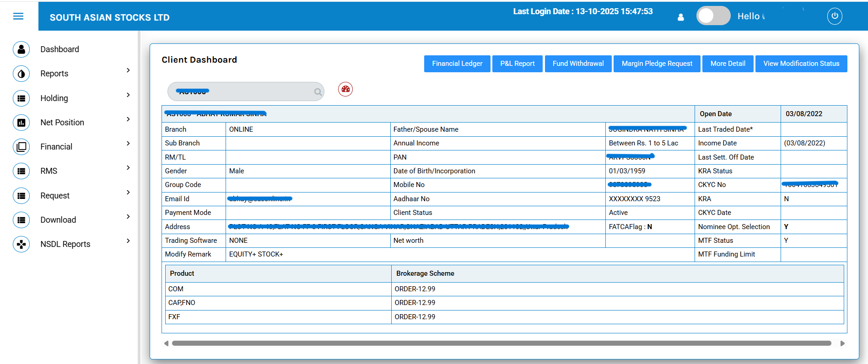Expand the Holding menu chevron
The width and height of the screenshot is (868, 364).
pyautogui.click(x=128, y=95)
